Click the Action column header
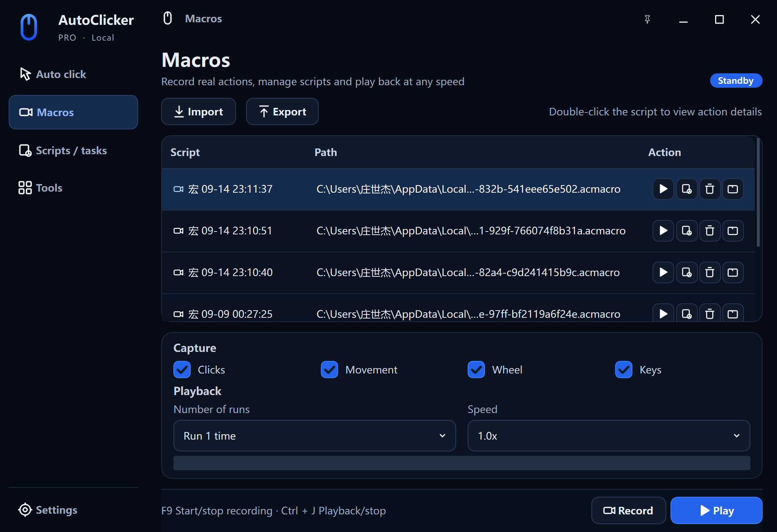Screen dimensions: 777x532 click(665, 152)
